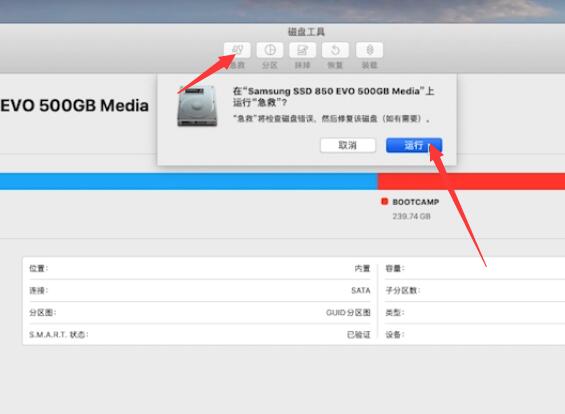Click the 容量 row label

395,268
